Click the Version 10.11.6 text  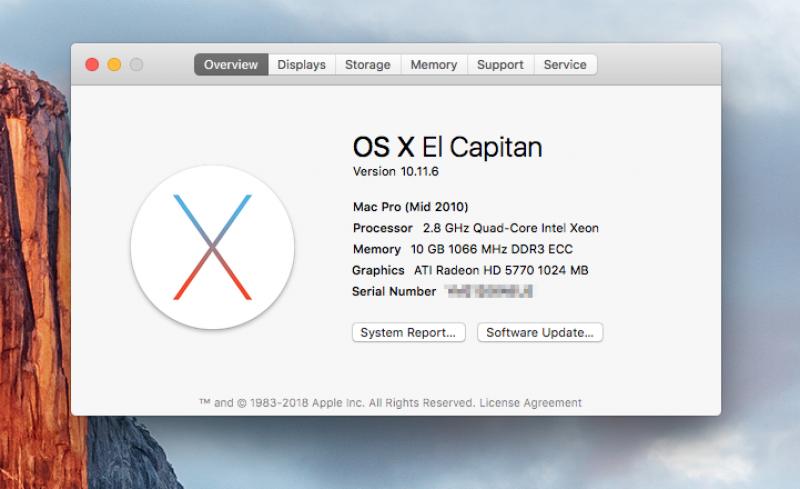pos(395,172)
